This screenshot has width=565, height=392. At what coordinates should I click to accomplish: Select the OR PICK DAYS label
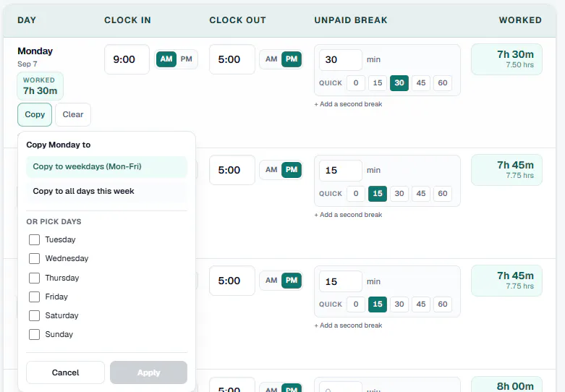click(x=54, y=221)
